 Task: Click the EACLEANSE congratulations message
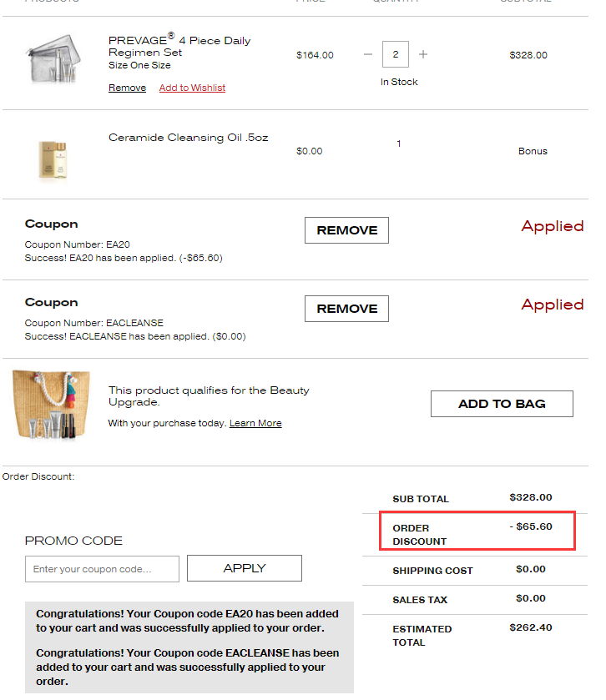coord(188,667)
